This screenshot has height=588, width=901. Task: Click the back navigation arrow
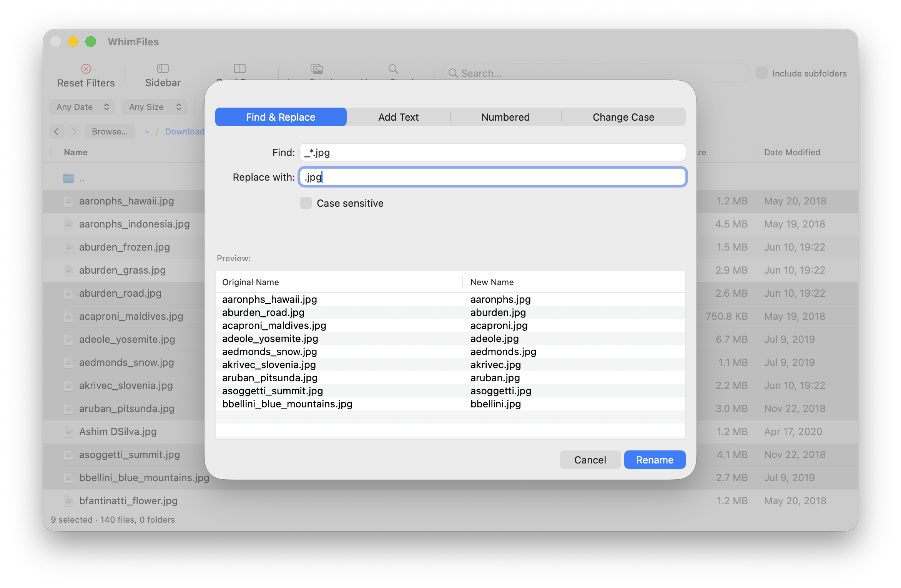point(57,131)
